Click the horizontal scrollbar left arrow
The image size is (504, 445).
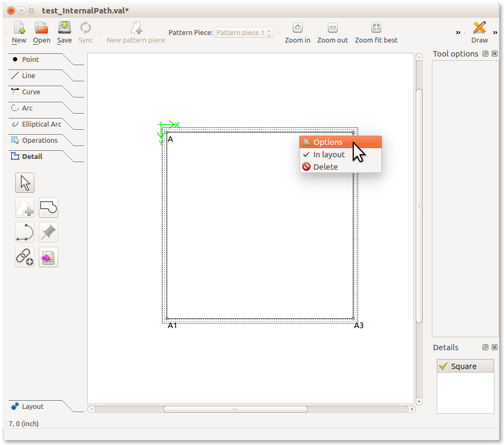click(92, 409)
